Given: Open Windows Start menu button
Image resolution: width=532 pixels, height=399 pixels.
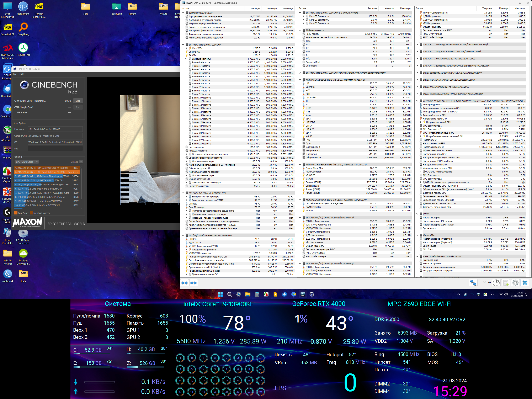Looking at the screenshot, I should pyautogui.click(x=220, y=294).
